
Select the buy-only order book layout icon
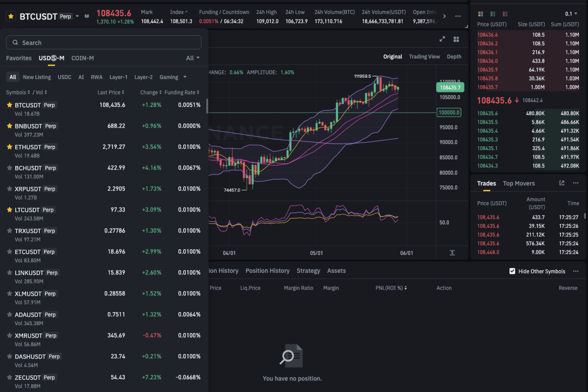click(493, 14)
